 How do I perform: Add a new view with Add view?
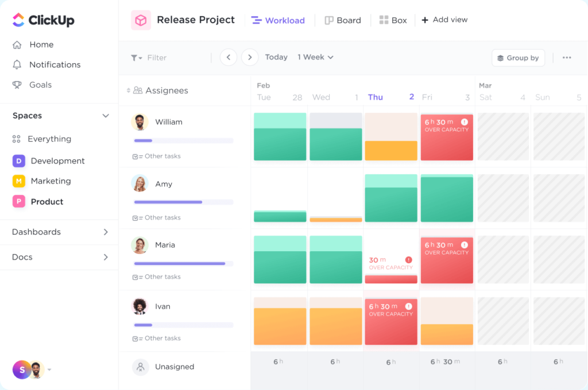point(444,19)
